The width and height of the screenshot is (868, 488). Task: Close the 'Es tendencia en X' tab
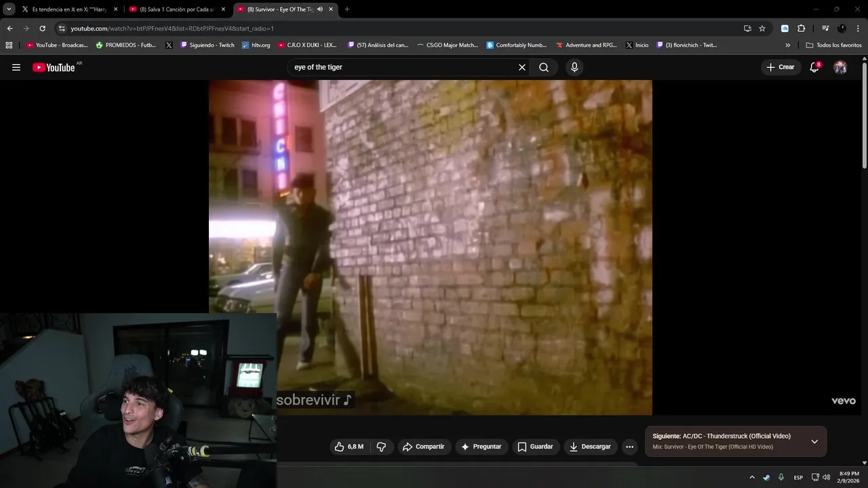[x=115, y=9]
